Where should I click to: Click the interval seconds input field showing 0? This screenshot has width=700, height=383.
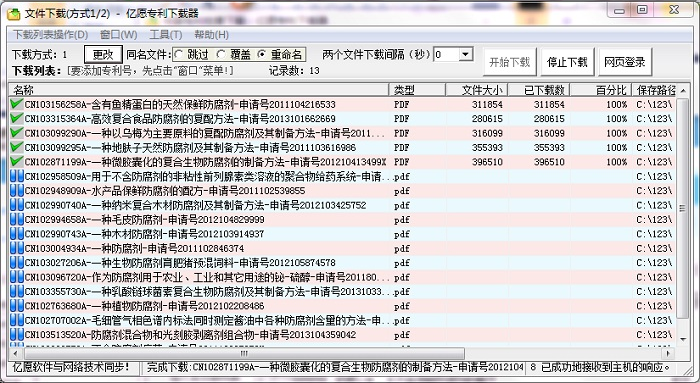(x=446, y=54)
